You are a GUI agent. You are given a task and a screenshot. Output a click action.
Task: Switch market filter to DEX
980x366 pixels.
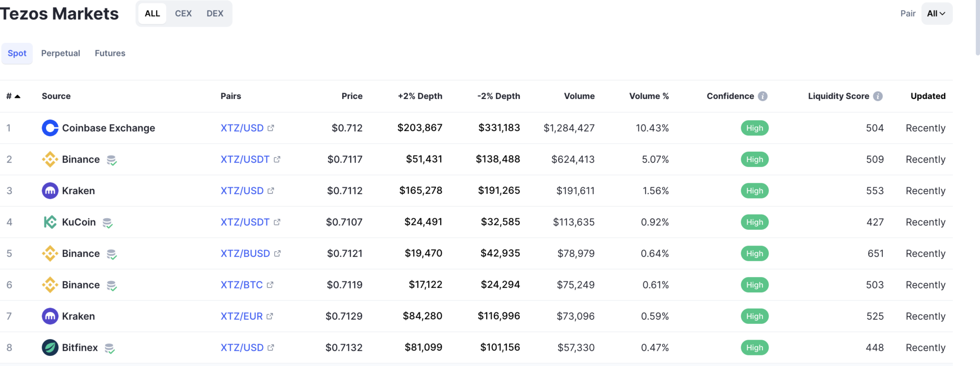[215, 13]
